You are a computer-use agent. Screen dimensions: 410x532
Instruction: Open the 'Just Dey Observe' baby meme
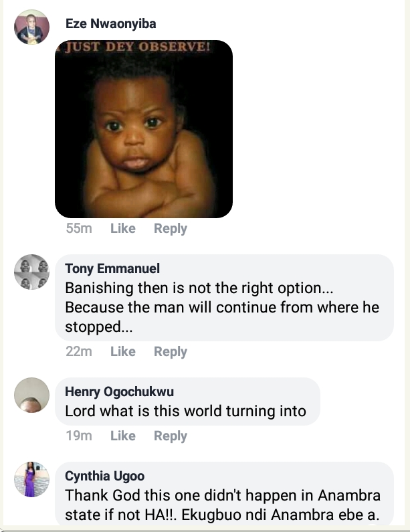(x=144, y=129)
